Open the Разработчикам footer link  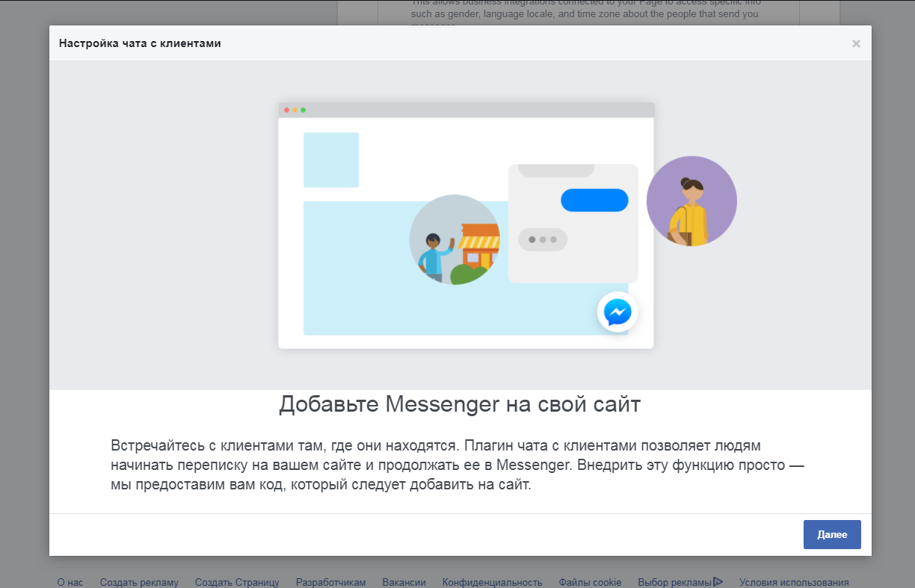(331, 582)
